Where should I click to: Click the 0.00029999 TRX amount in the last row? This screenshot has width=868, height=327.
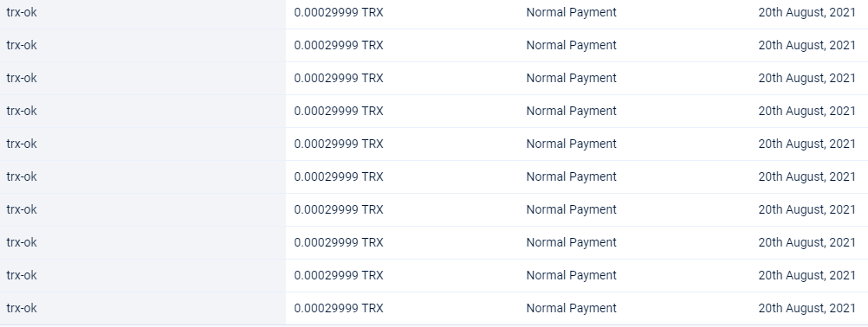[338, 308]
